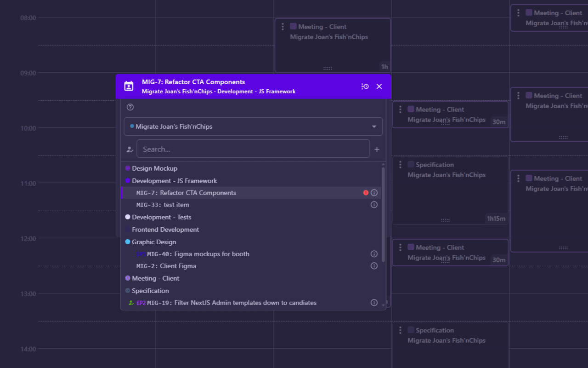
Task: Click the assignee filter icon beside search
Action: coord(129,149)
